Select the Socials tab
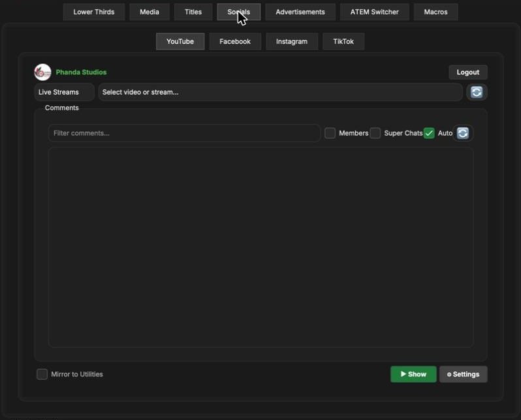 238,12
